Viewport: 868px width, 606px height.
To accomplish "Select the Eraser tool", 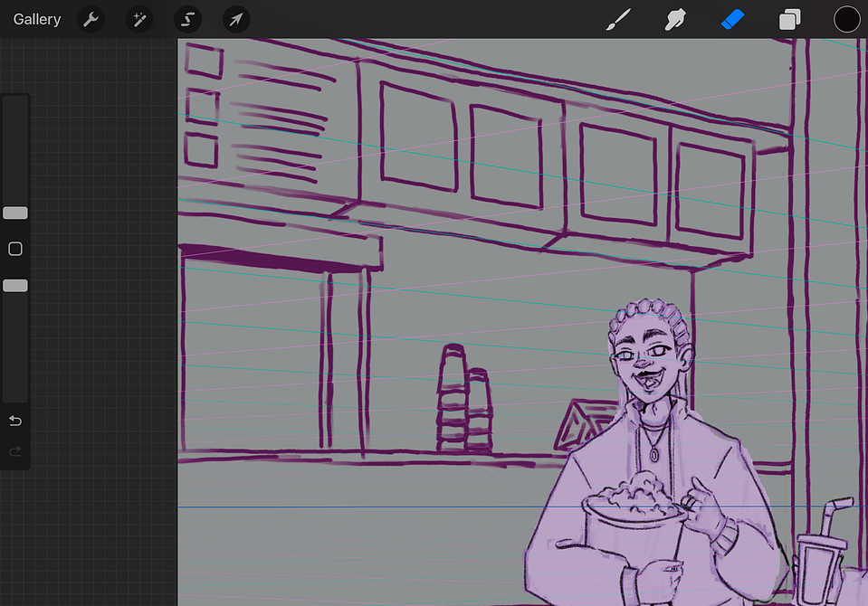I will click(732, 19).
